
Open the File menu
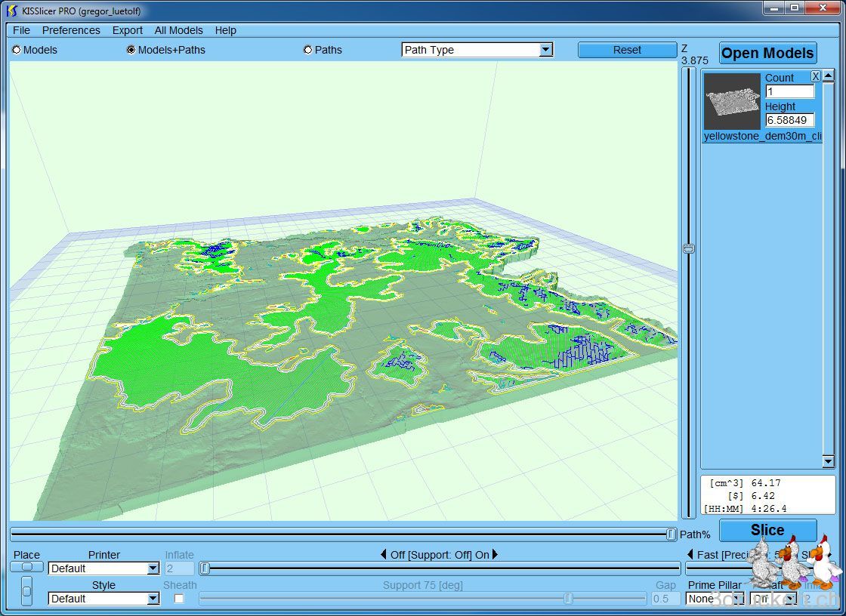pos(22,30)
